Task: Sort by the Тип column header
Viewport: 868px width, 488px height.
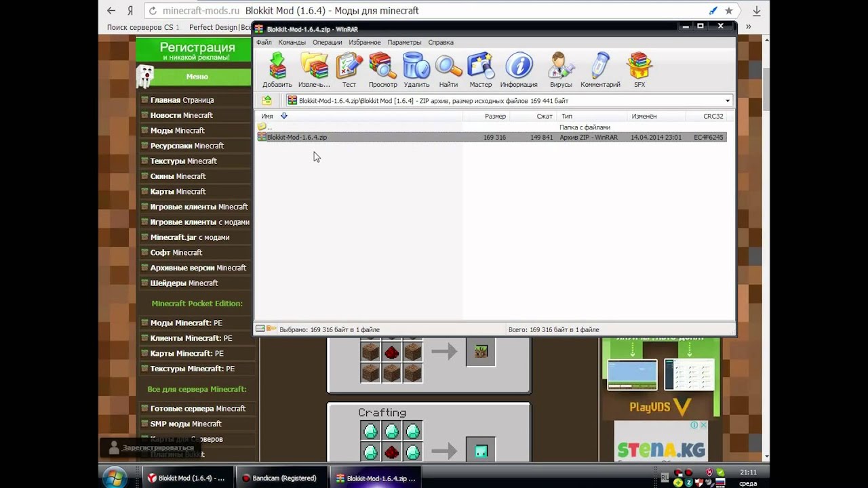Action: click(x=592, y=116)
